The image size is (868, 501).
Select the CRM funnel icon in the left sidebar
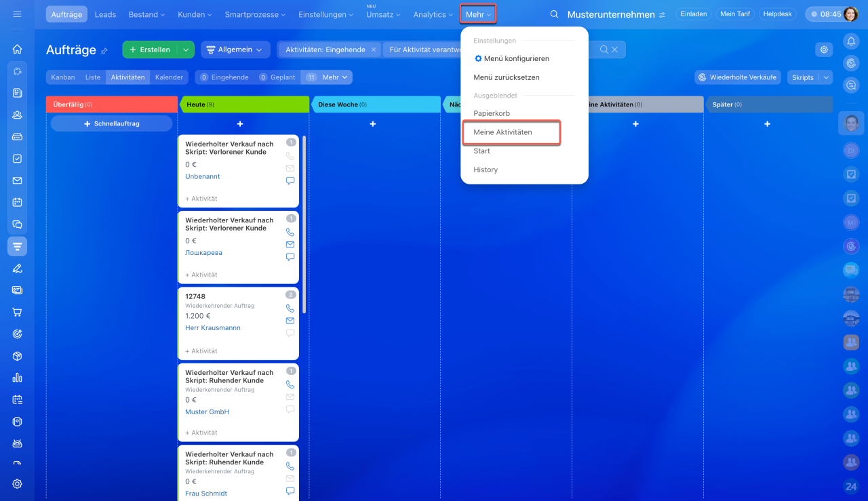point(17,246)
